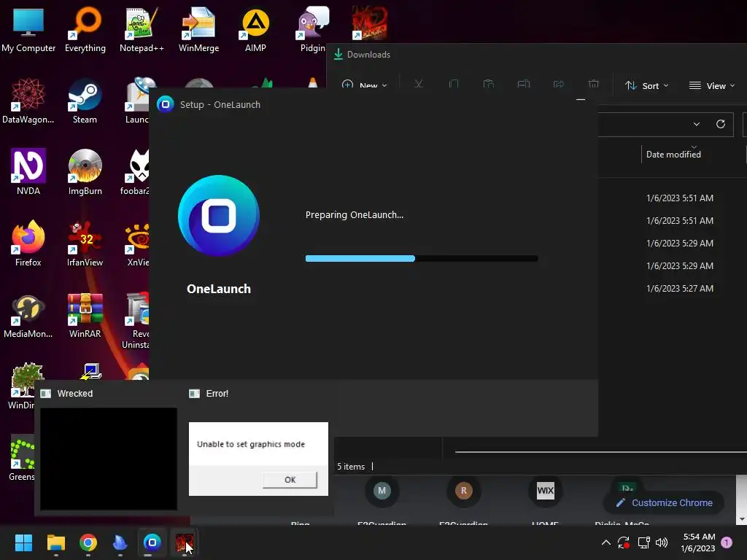Click Chrome page scrollbar down arrow
The height and width of the screenshot is (560, 747).
coord(741,519)
